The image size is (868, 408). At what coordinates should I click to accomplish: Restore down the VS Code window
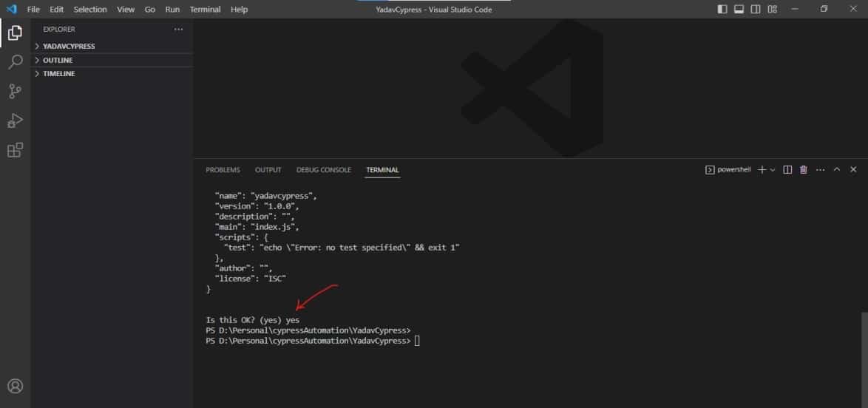[x=824, y=9]
